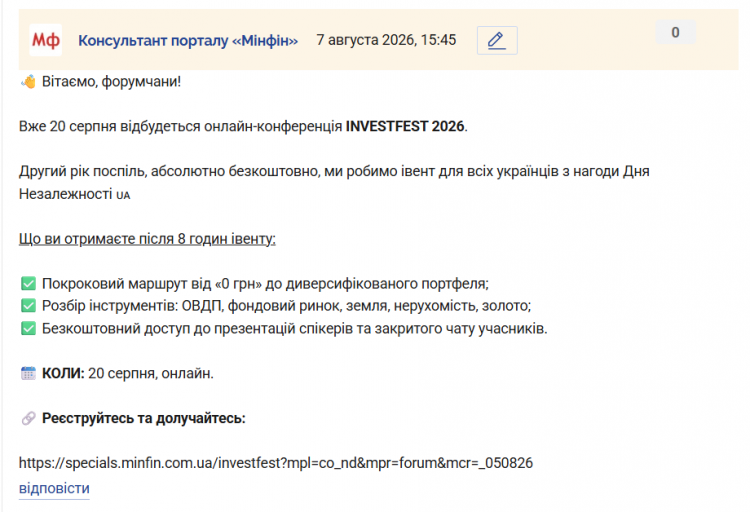The image size is (750, 512).
Task: Click the bold «КОЛИ:» label
Action: coord(63,373)
